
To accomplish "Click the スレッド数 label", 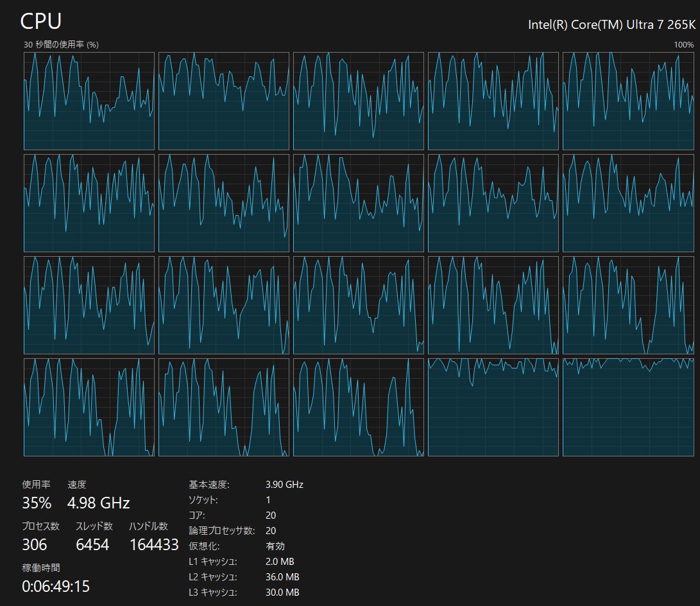I will coord(94,526).
